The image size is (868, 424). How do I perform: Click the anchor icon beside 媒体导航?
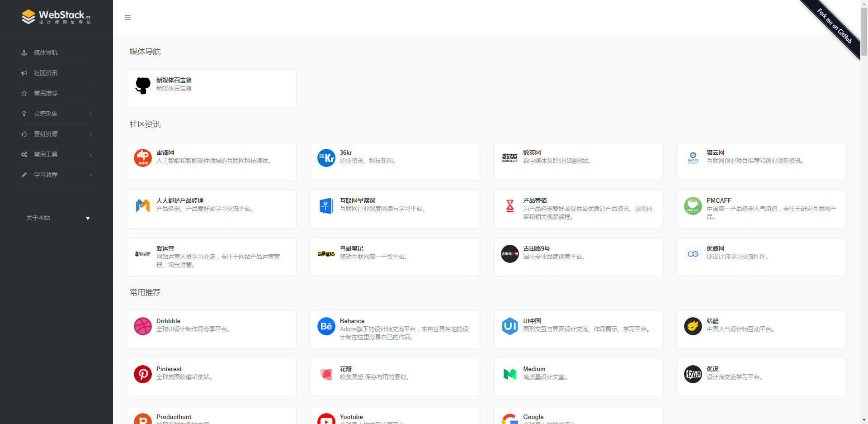pos(24,53)
